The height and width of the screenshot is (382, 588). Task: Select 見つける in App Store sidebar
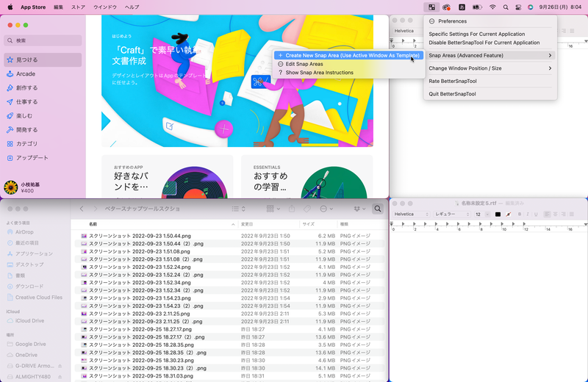coord(43,60)
